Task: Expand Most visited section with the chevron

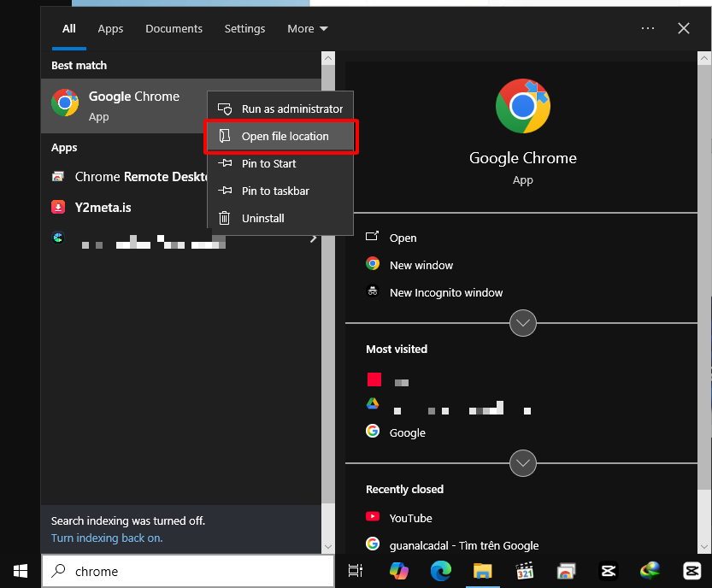Action: [522, 323]
